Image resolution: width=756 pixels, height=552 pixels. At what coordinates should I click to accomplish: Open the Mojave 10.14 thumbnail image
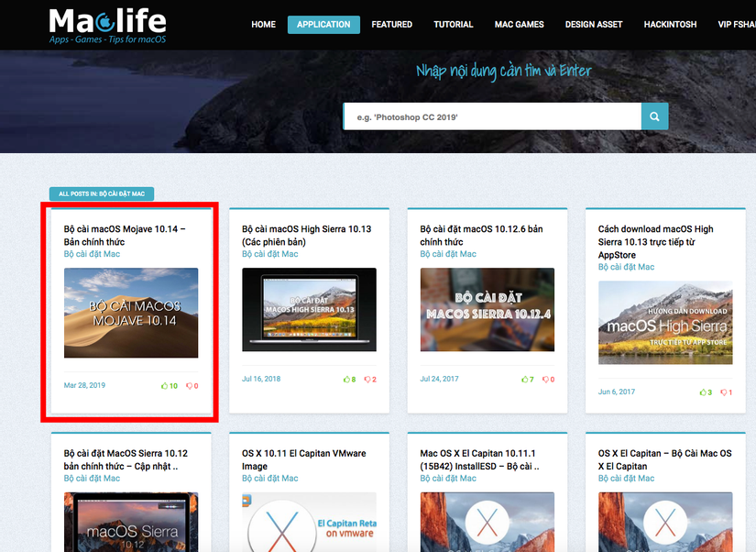coord(131,313)
